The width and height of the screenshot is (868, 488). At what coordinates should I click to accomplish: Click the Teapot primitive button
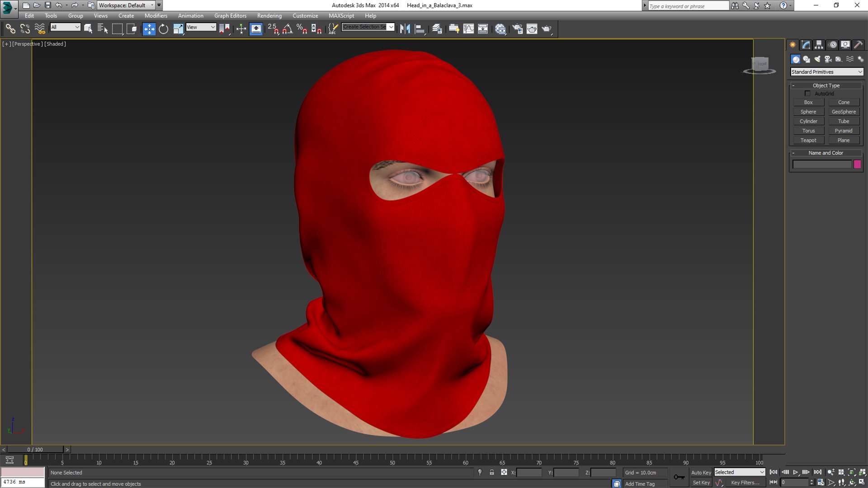(808, 141)
